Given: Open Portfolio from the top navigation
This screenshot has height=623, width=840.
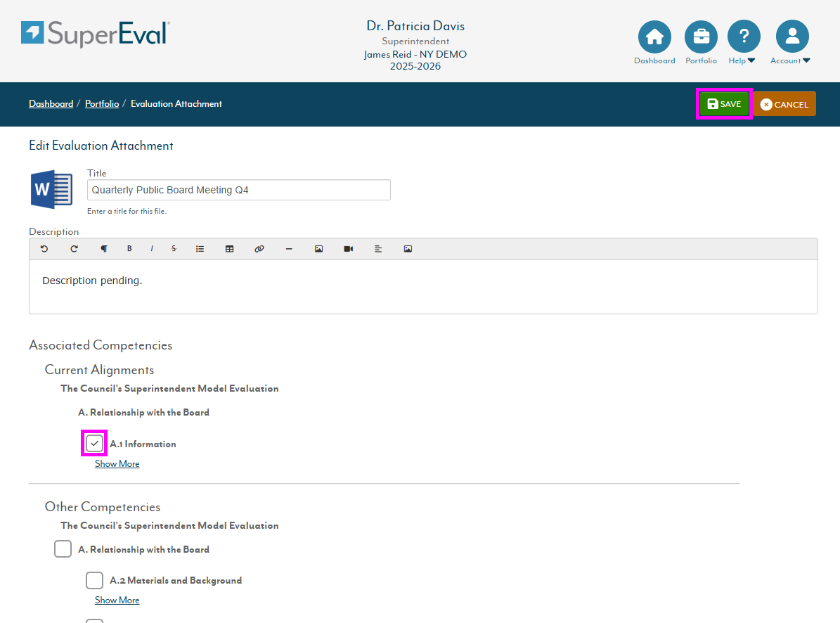Looking at the screenshot, I should pos(701,41).
